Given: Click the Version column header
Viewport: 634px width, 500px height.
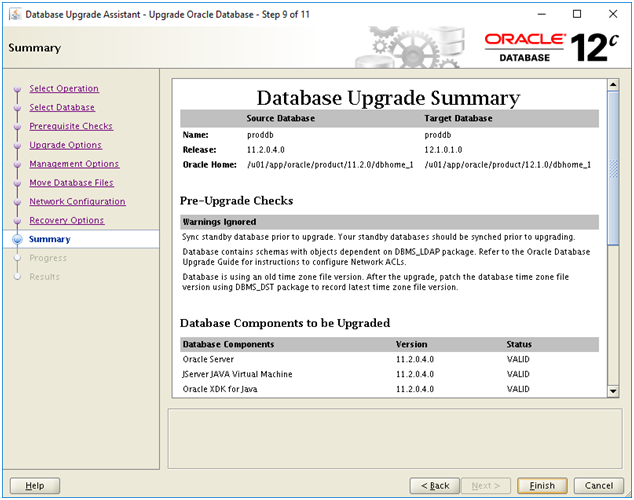Looking at the screenshot, I should [412, 344].
